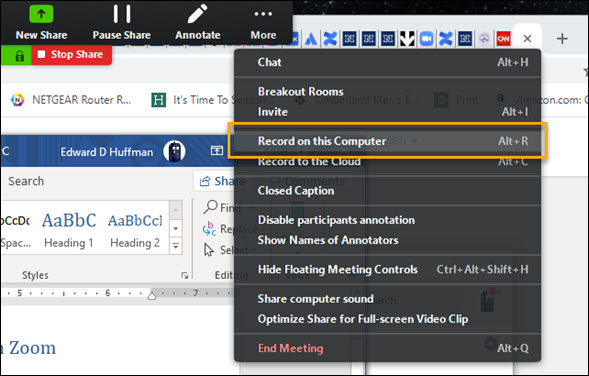This screenshot has height=376, width=589.
Task: Open the Styles pane dialog launcher
Action: click(184, 276)
